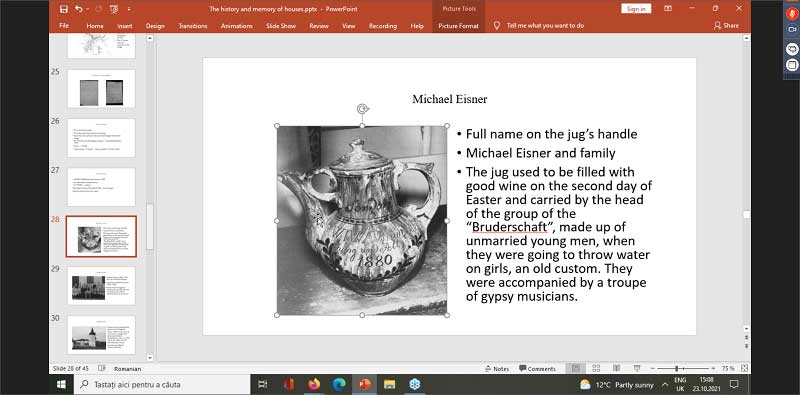
Task: Click the Michael Eisner slide title
Action: click(449, 99)
